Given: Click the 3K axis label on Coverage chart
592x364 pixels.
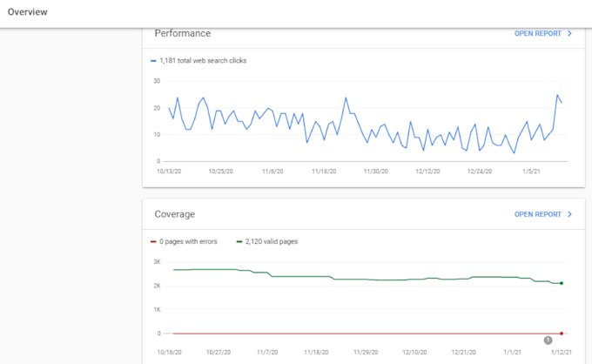Looking at the screenshot, I should (x=157, y=261).
